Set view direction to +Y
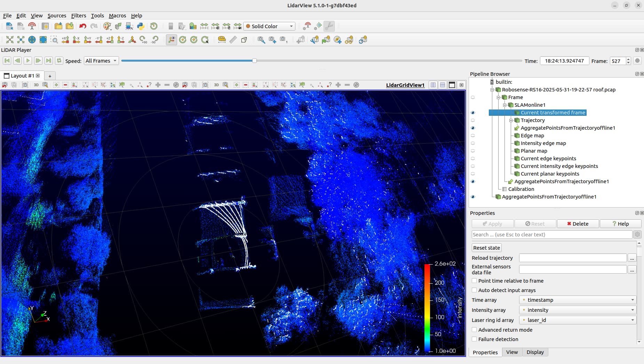The height and width of the screenshot is (364, 644). pos(88,40)
